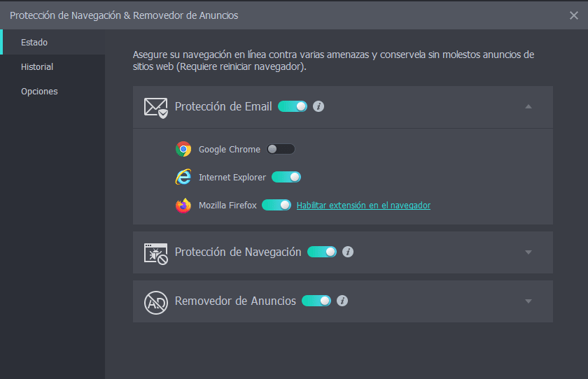This screenshot has width=588, height=379.
Task: Enable Google Chrome protection toggle
Action: [x=281, y=149]
